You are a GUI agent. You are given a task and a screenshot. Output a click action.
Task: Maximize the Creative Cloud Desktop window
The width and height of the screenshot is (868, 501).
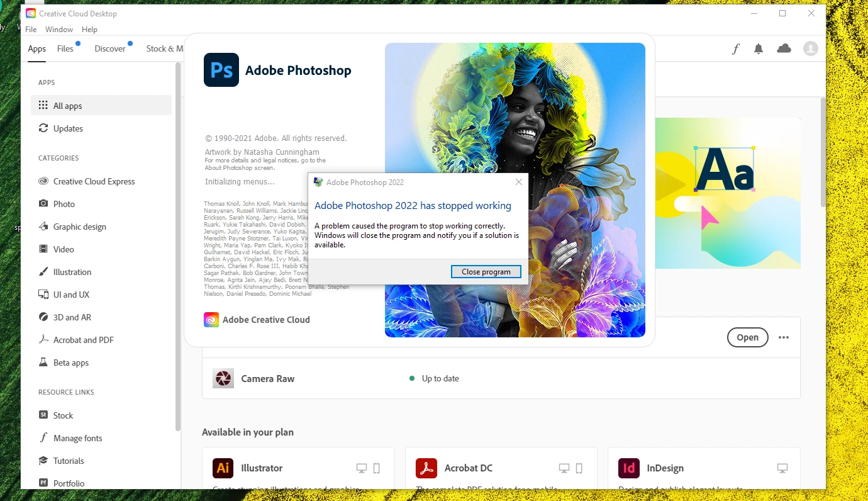(782, 13)
